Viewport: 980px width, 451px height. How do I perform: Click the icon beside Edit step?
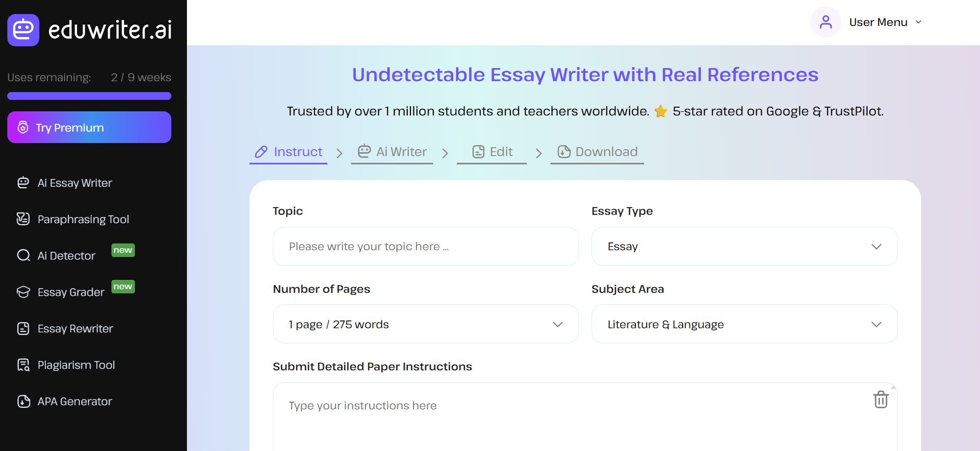pyautogui.click(x=478, y=152)
